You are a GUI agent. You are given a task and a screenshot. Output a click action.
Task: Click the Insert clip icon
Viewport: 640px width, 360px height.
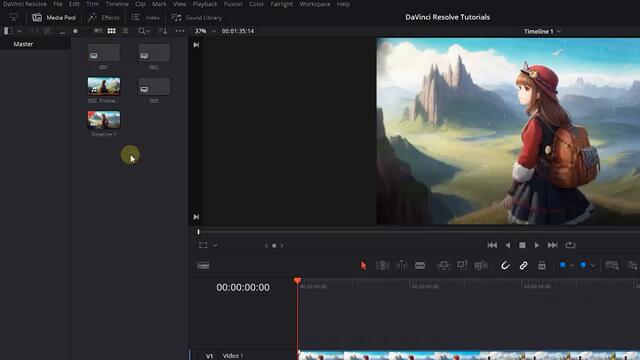pos(443,266)
